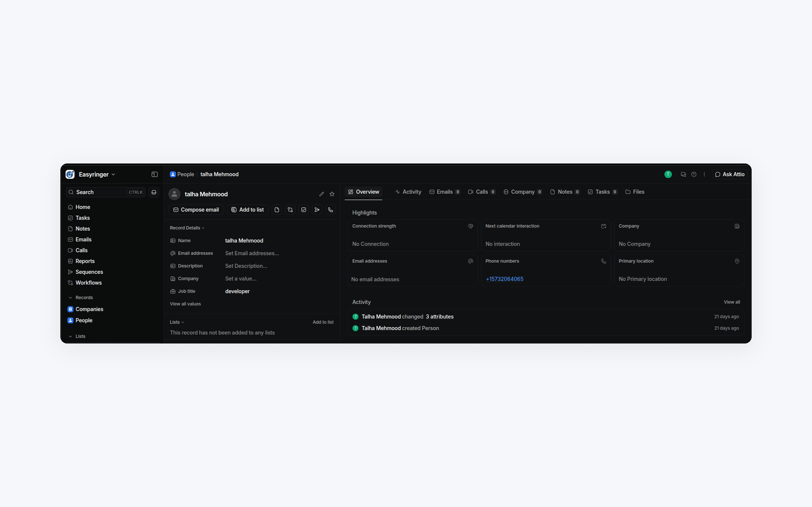Click the phone call icon in action row

[331, 210]
